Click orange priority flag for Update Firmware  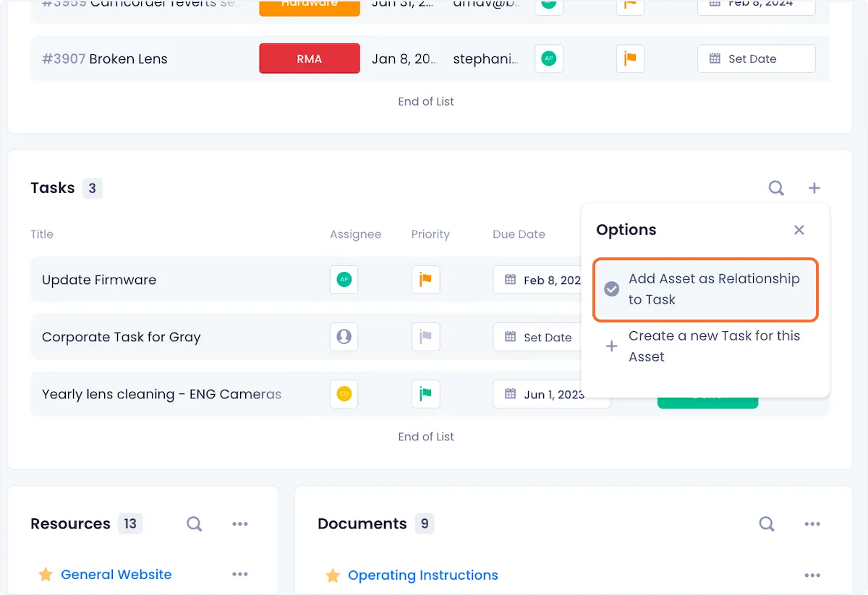pos(426,280)
